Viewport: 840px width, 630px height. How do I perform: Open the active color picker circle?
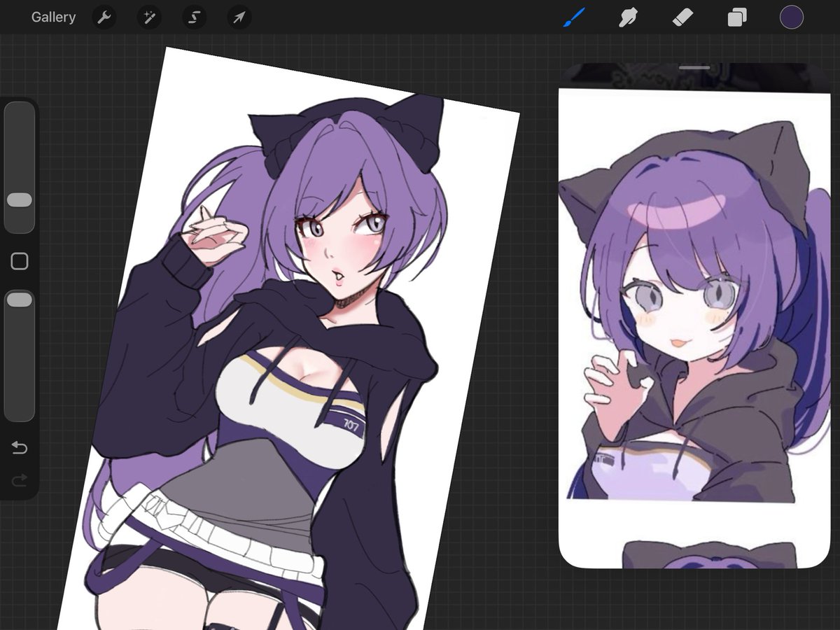791,17
